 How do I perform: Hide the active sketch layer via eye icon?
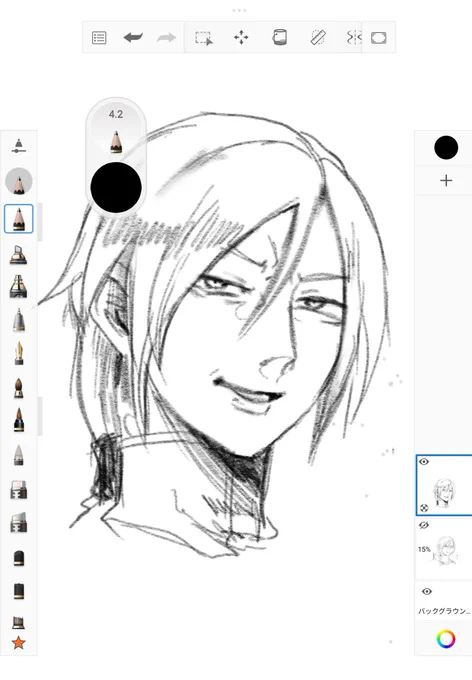pyautogui.click(x=424, y=462)
